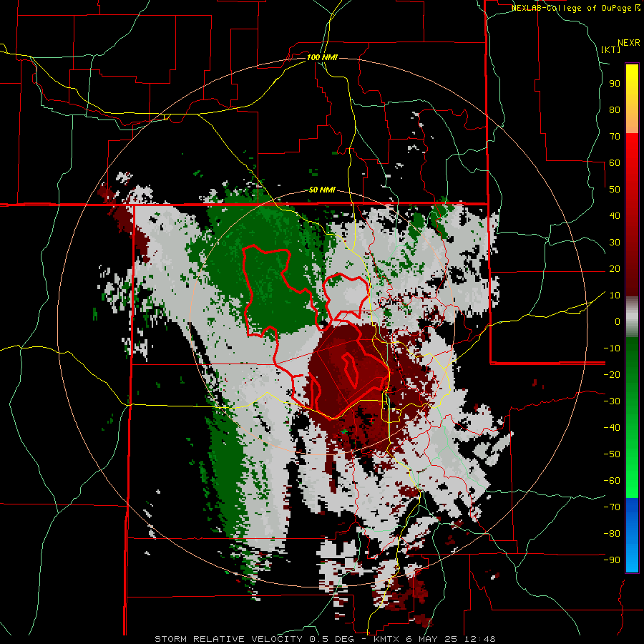Click the STORM RELATIVE VELOCITY caption text

click(x=228, y=639)
